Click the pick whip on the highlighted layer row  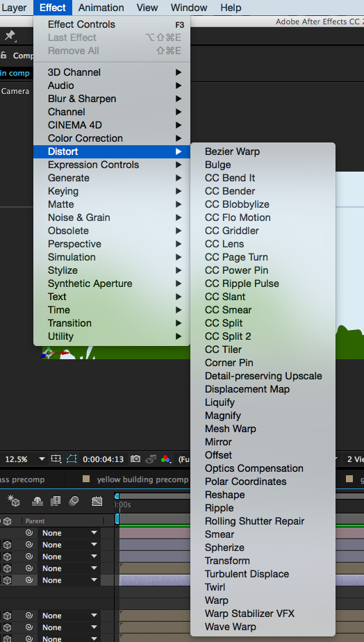pyautogui.click(x=29, y=580)
